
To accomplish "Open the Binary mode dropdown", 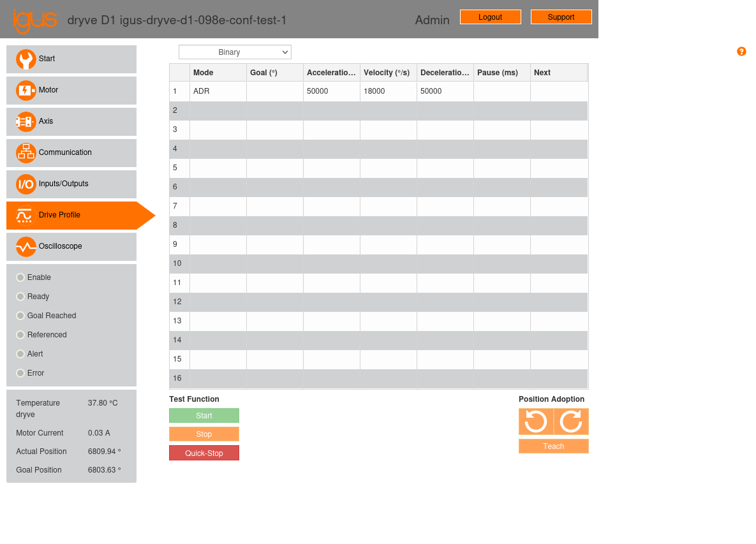I will pos(235,52).
